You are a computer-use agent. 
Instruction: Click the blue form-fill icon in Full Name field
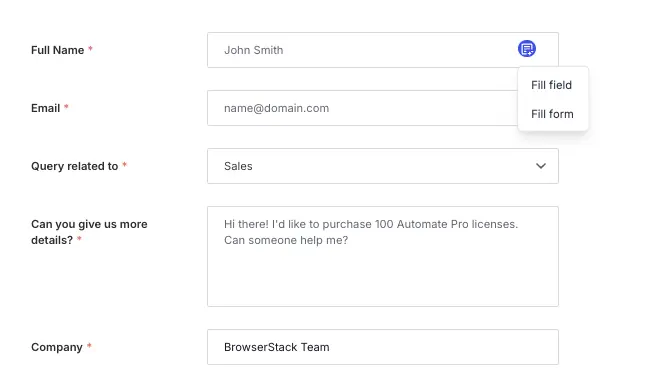point(527,49)
